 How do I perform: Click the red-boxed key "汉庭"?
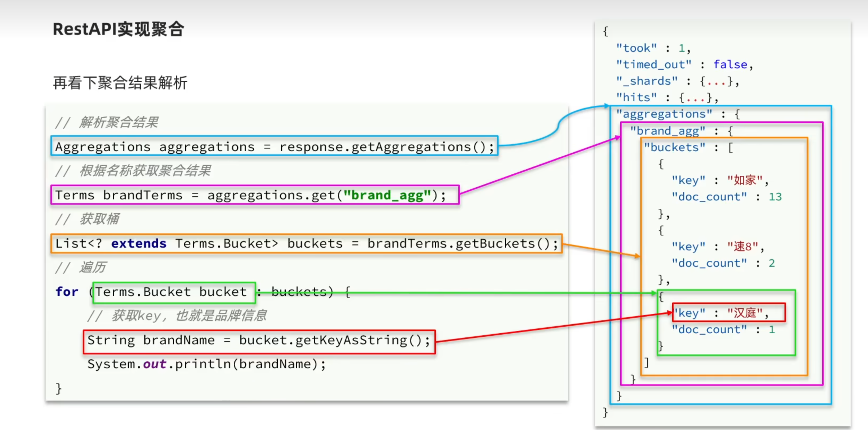pos(744,313)
